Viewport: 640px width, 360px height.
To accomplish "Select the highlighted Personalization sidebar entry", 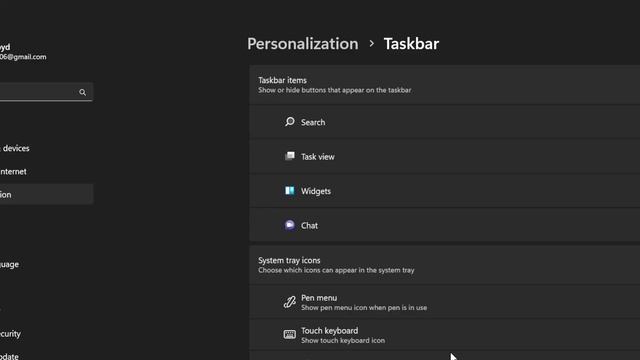I will [47, 194].
